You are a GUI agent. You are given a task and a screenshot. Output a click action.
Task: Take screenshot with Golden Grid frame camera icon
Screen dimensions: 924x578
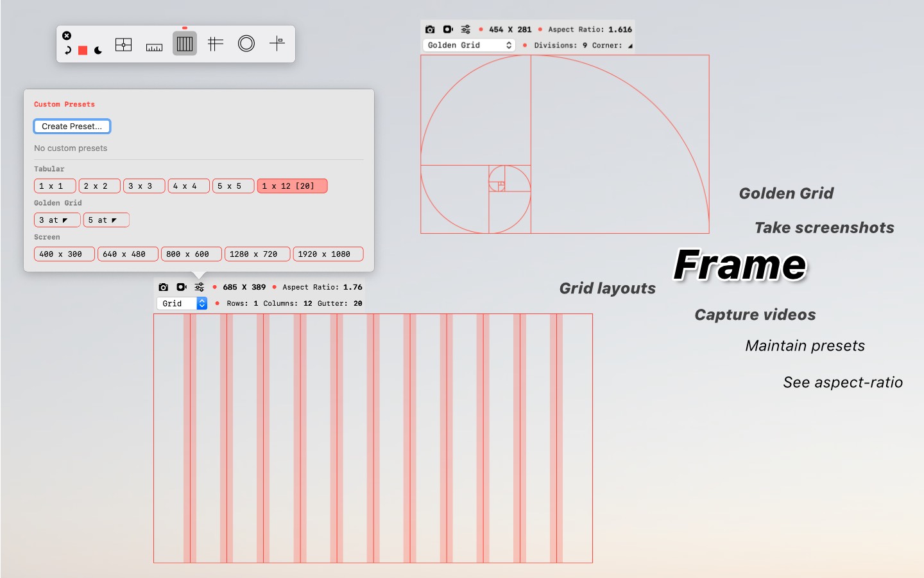click(430, 30)
